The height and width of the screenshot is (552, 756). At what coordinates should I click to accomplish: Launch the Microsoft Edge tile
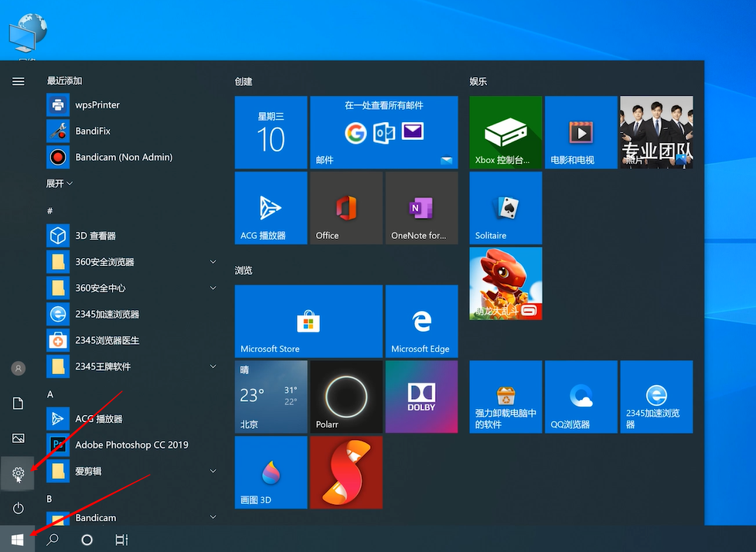(x=422, y=321)
